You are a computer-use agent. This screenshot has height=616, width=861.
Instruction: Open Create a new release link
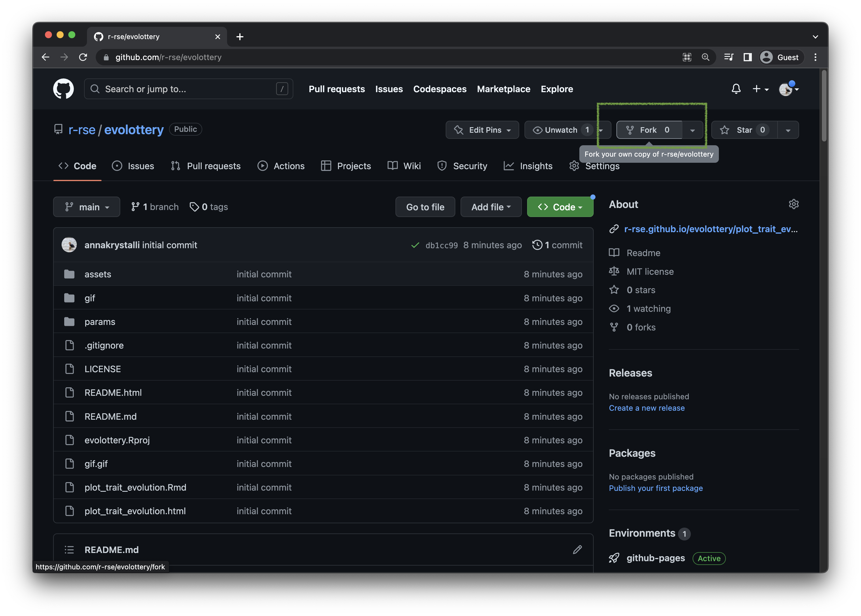(x=646, y=408)
